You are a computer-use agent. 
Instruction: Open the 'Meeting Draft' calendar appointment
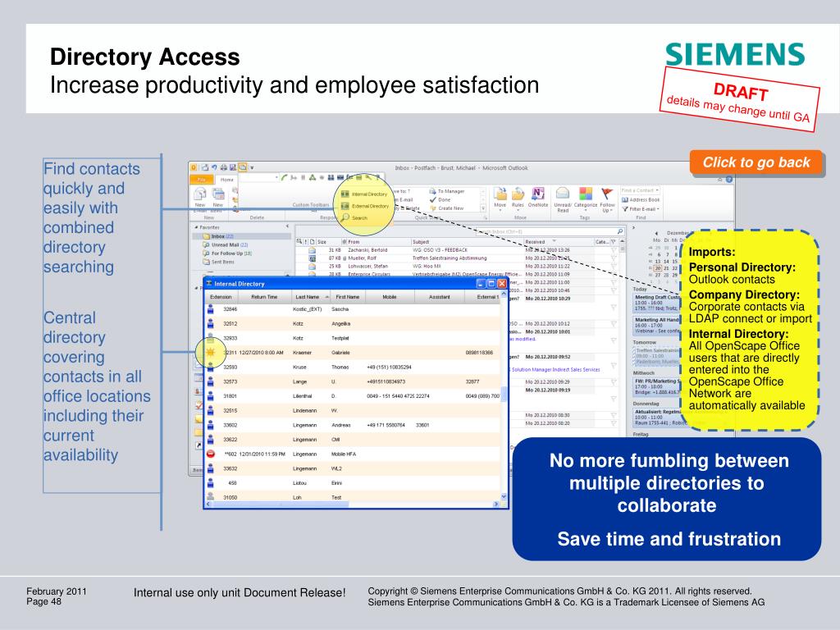point(657,304)
